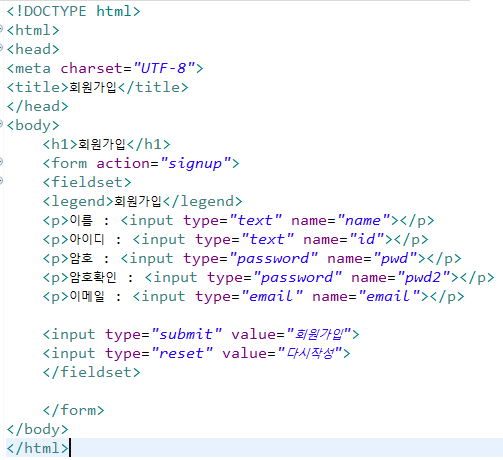Place cursor on the <!DOCTYPE html> line
Viewport: 503px width, 460px height.
coord(73,11)
